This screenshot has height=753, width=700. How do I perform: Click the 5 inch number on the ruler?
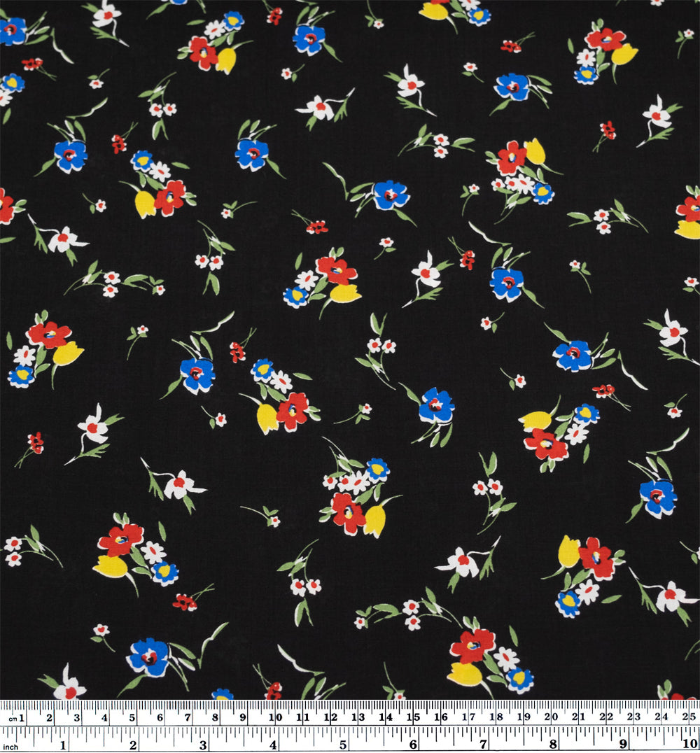coord(344,744)
